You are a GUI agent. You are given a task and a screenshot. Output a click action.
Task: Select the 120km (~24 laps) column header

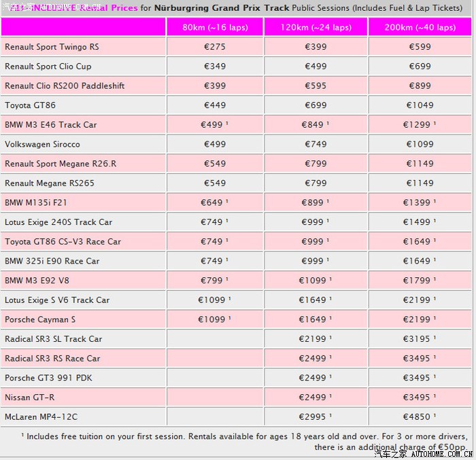[316, 27]
